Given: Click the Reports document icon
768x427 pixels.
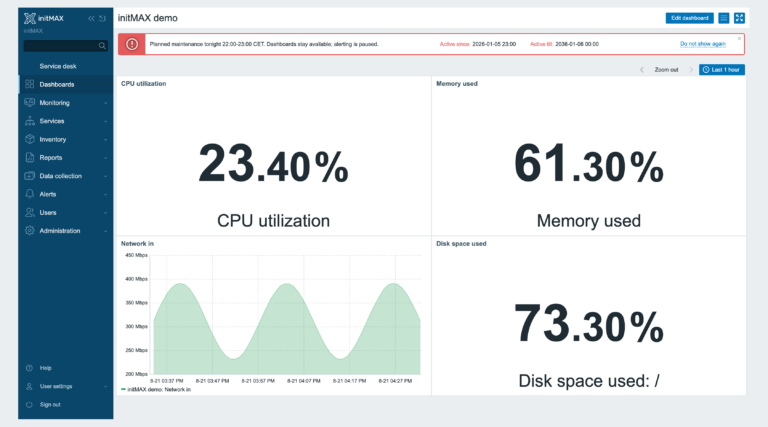Looking at the screenshot, I should (x=30, y=157).
